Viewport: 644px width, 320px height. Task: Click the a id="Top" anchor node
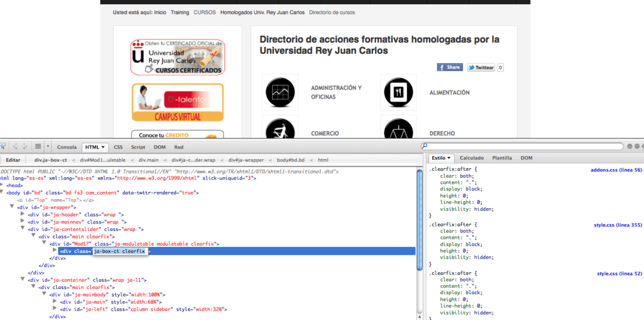(56, 200)
